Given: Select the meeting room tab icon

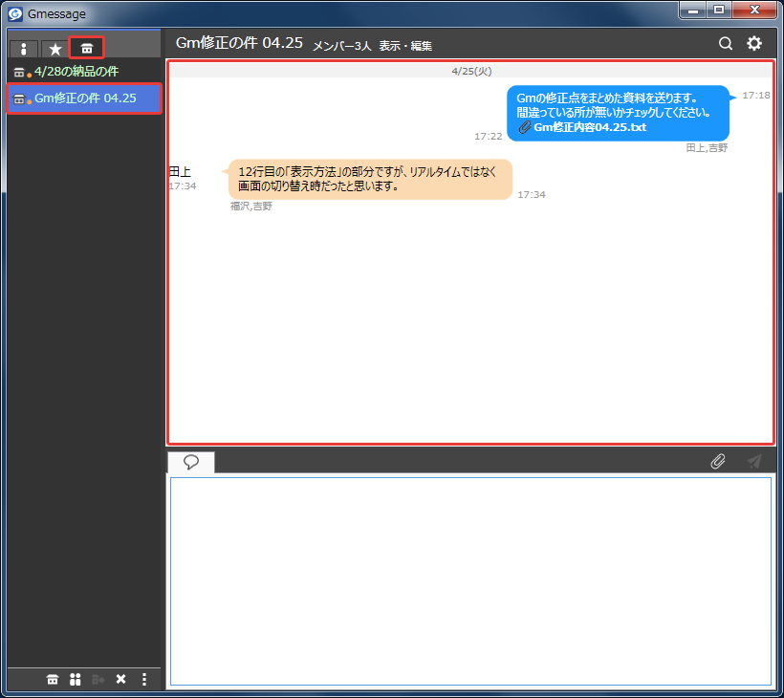Looking at the screenshot, I should pos(86,48).
